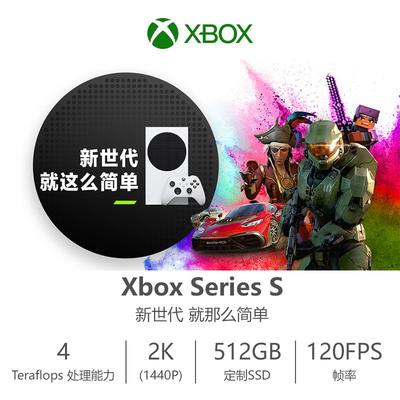Click the 定制SSD label
The width and height of the screenshot is (400, 400).
[x=247, y=376]
